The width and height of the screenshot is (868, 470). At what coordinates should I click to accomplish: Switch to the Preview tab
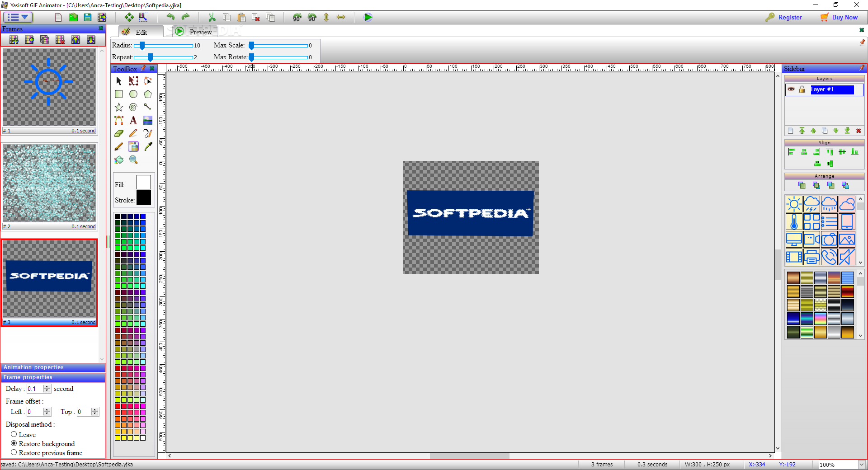click(195, 32)
